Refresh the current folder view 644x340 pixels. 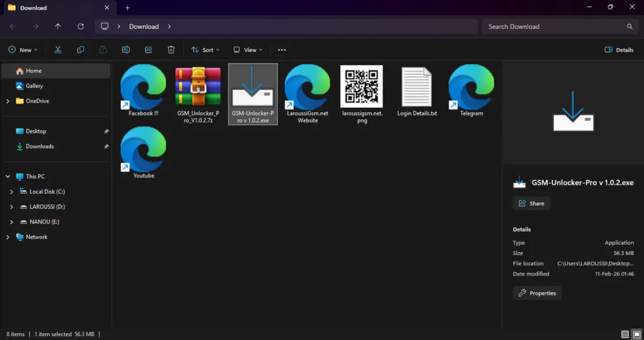[x=80, y=26]
